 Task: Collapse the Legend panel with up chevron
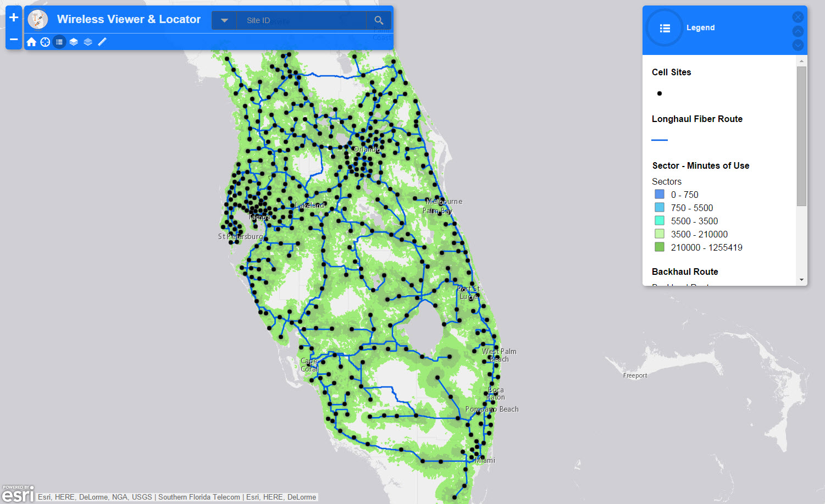tap(798, 31)
